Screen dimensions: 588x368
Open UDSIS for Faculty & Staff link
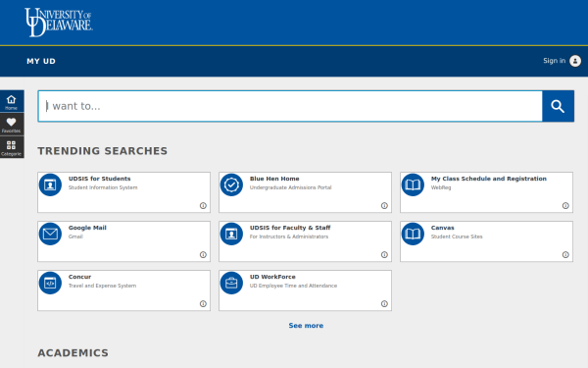tap(290, 228)
